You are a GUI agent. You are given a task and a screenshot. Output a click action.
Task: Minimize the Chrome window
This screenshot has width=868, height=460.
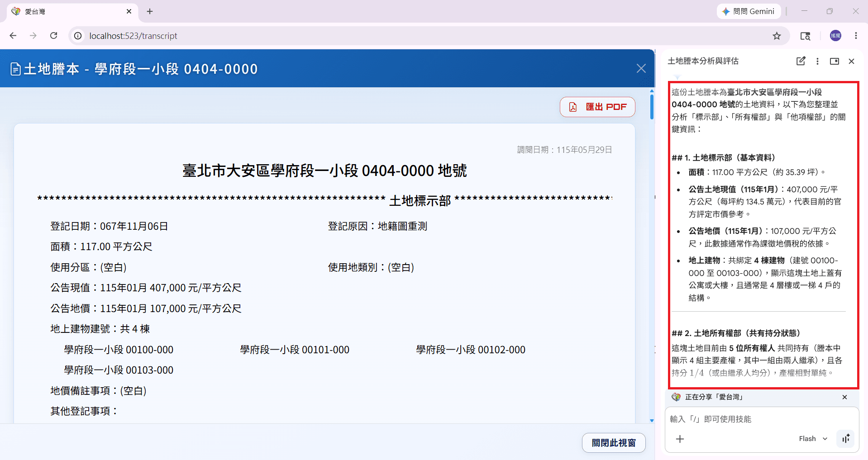pyautogui.click(x=804, y=11)
